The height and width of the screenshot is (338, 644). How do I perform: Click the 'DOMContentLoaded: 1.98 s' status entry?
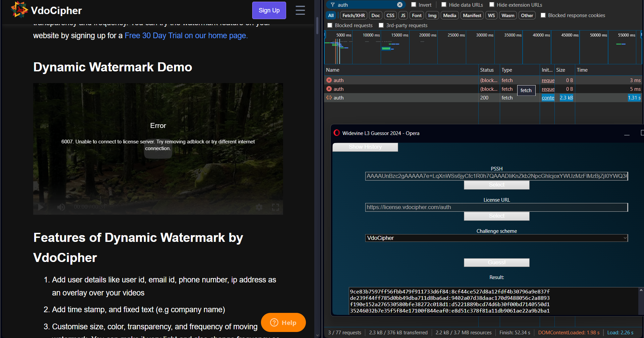569,333
